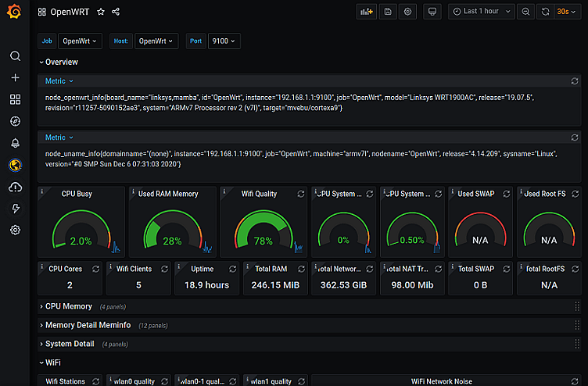The width and height of the screenshot is (588, 386).
Task: Grab the System Detail row drag handle
Action: 577,344
